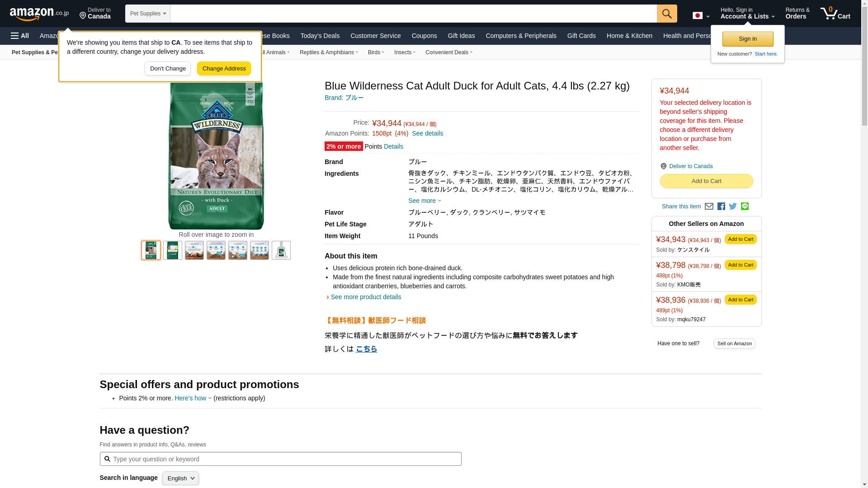Expand See more under Ingredients

[425, 201]
